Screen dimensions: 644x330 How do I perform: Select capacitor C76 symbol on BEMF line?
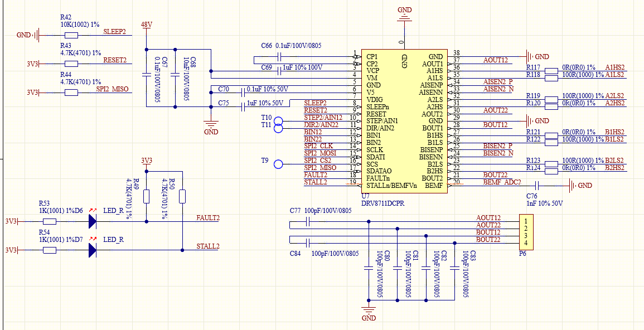coord(538,186)
